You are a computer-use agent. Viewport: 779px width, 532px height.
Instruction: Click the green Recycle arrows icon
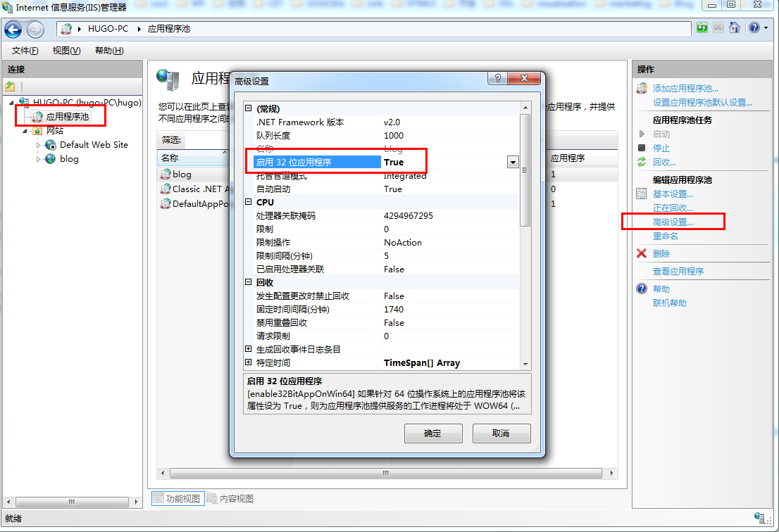pyautogui.click(x=642, y=162)
